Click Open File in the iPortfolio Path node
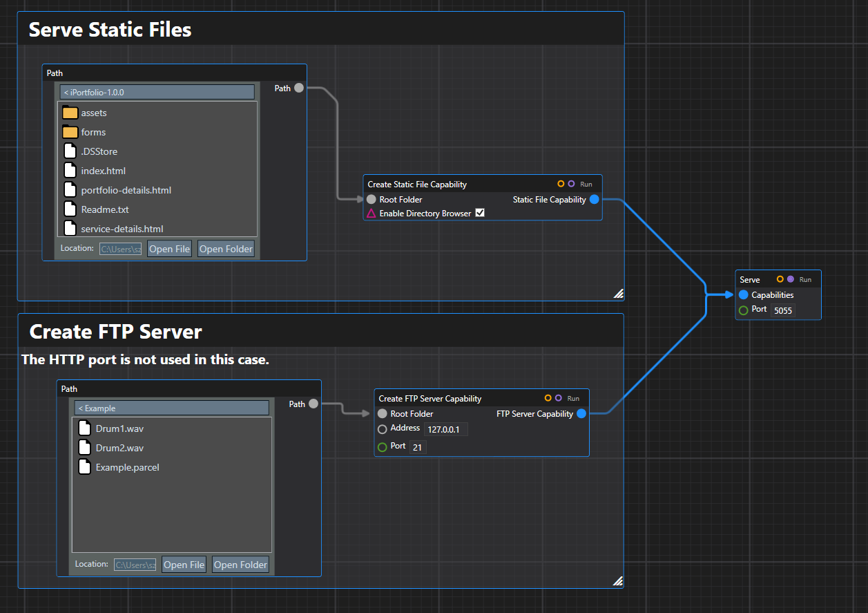 (169, 249)
